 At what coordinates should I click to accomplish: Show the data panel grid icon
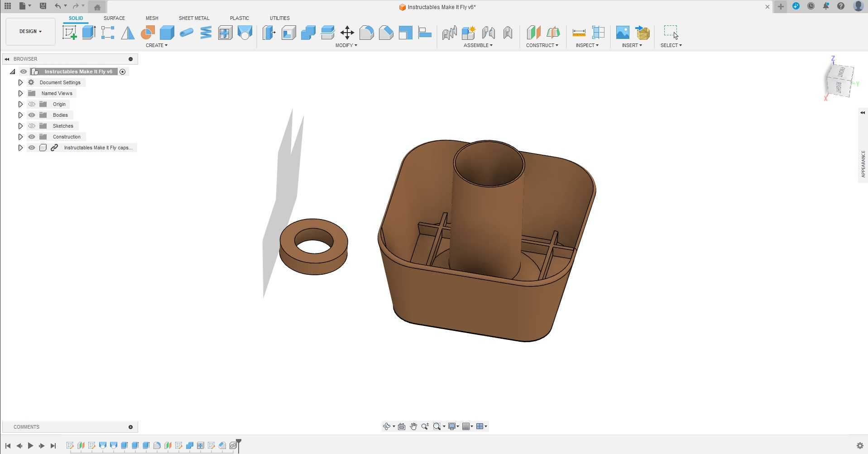click(x=8, y=6)
